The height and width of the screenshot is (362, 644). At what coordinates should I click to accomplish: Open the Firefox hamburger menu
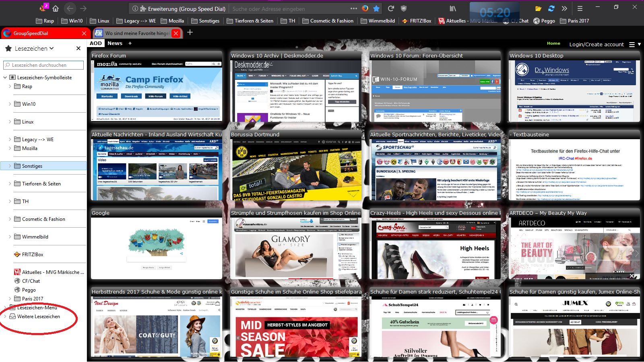pos(580,8)
